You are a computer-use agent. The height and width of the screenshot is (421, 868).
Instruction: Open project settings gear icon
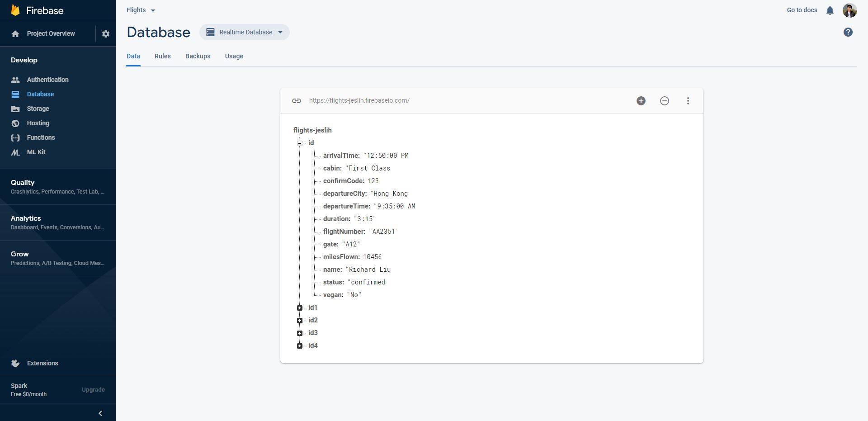[x=106, y=34]
